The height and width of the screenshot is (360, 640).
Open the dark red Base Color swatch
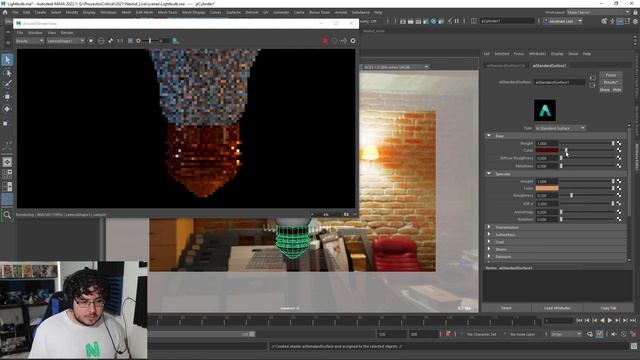point(547,150)
